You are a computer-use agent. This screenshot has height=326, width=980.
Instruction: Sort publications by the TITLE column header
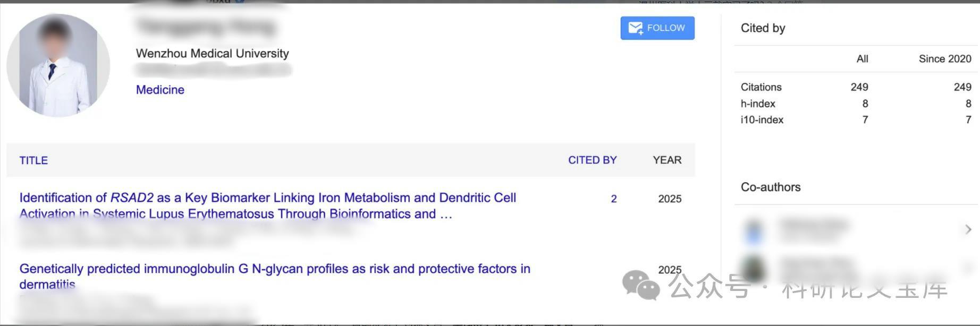click(x=33, y=160)
